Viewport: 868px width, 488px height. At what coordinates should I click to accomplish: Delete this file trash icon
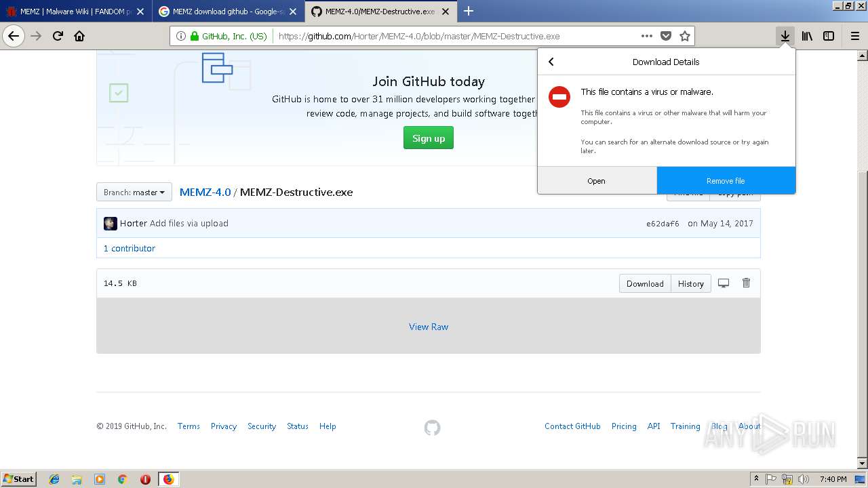pyautogui.click(x=746, y=283)
